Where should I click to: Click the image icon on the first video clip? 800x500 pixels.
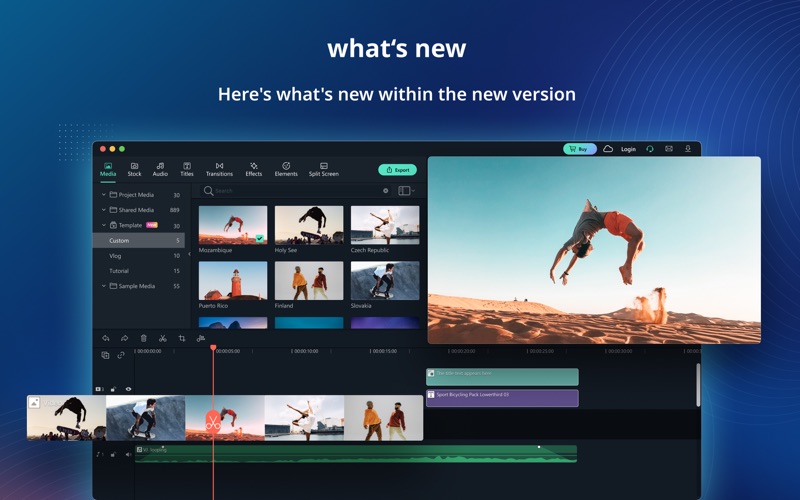(x=34, y=403)
